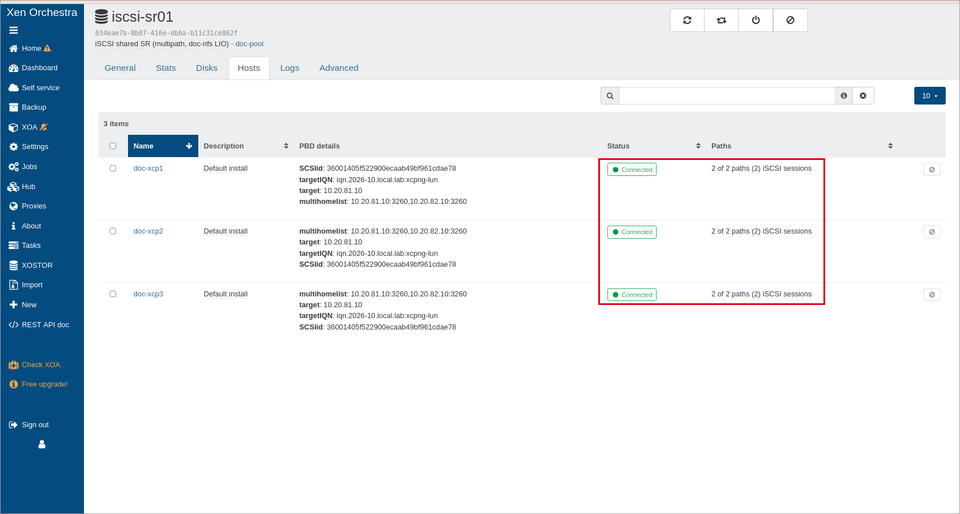Toggle the select-all hosts checkbox
960x514 pixels.
(x=113, y=146)
